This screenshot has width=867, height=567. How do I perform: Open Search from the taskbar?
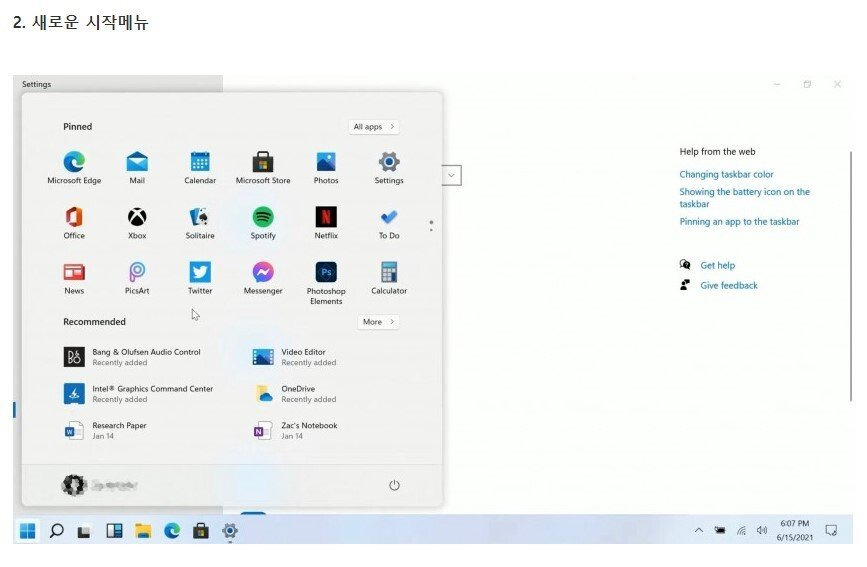pyautogui.click(x=56, y=531)
